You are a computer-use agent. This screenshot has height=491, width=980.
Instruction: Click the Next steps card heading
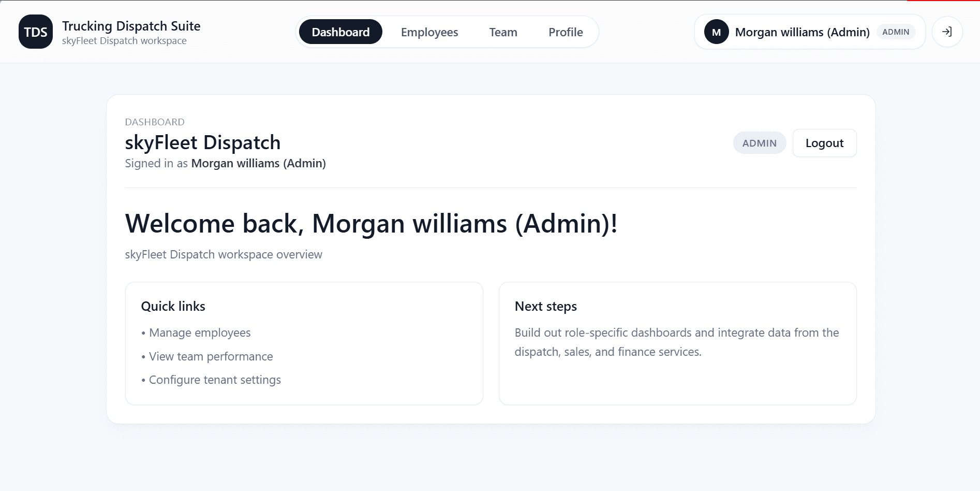click(x=545, y=306)
